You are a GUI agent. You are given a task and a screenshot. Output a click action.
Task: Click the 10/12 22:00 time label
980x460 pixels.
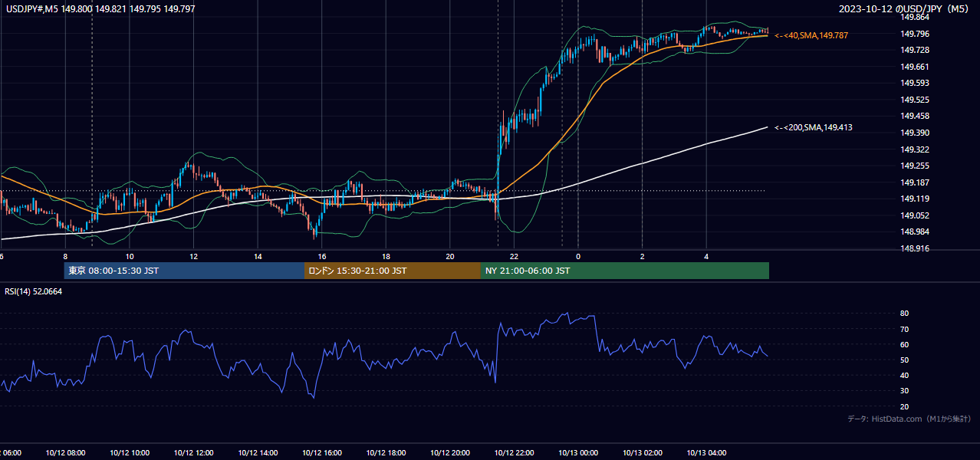coord(514,453)
